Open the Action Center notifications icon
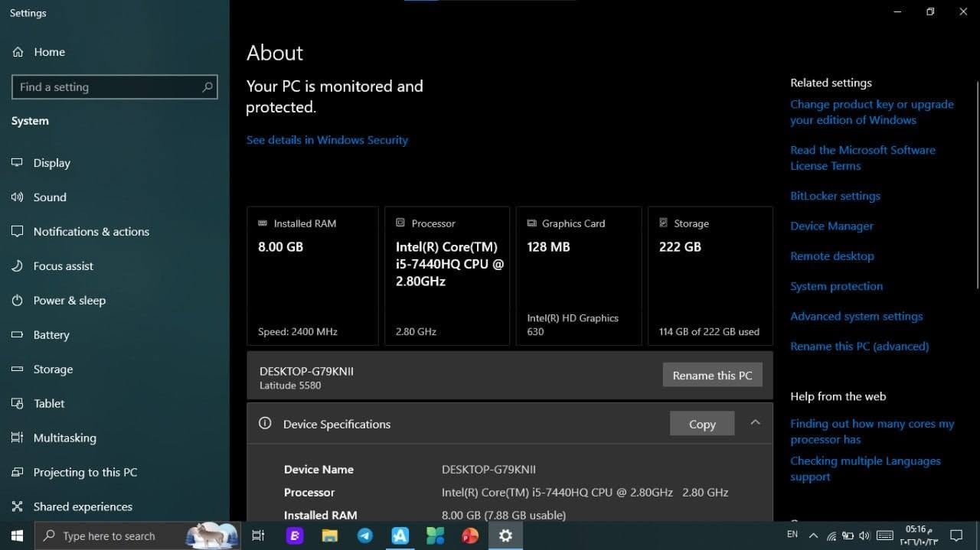 coord(956,535)
